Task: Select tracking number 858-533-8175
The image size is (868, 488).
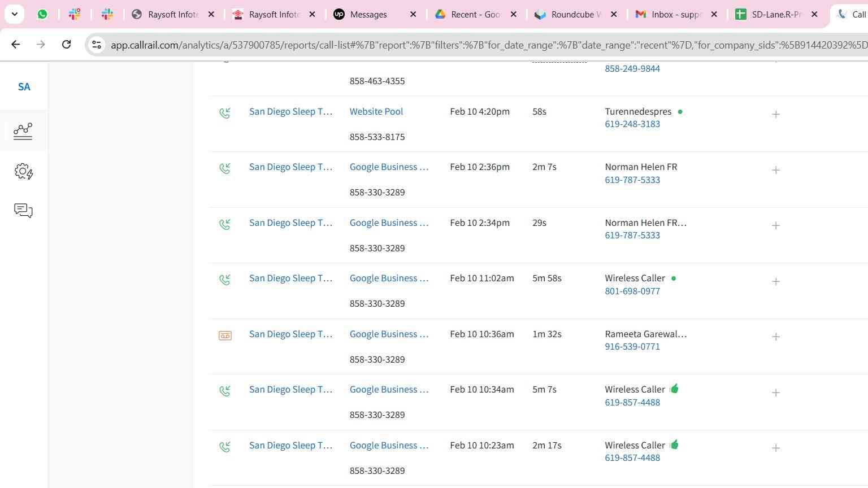Action: [x=377, y=137]
